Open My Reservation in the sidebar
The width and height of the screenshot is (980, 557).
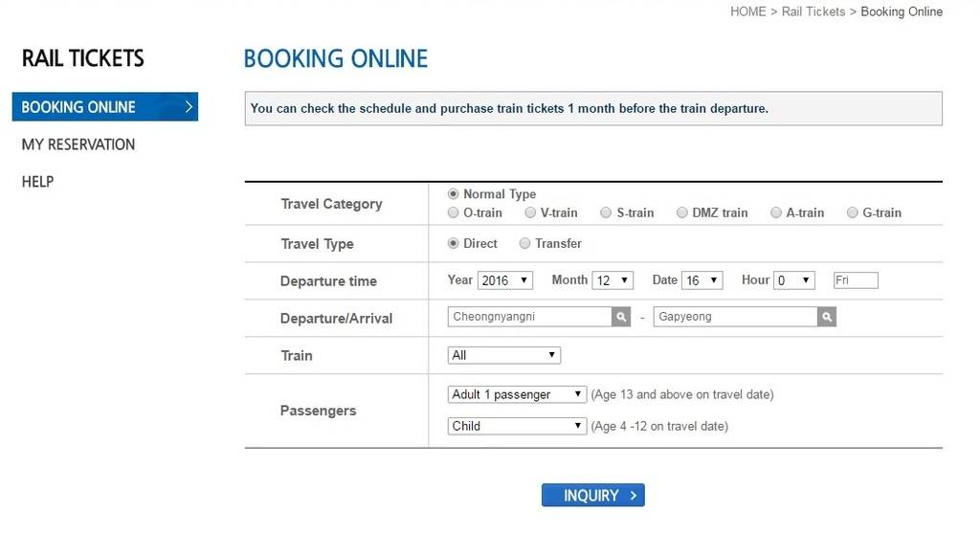78,145
